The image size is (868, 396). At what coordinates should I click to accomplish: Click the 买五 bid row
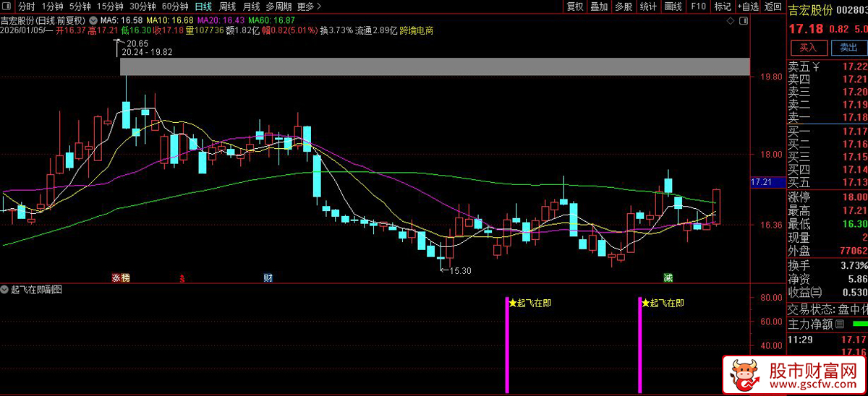(x=827, y=182)
